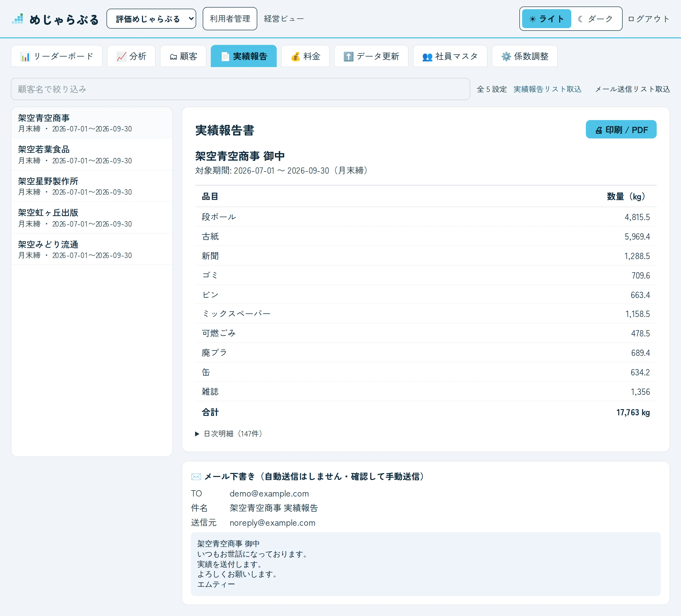Screen dimensions: 681x616
Task: Click the 全 5 設定 count label
Action: pyautogui.click(x=492, y=89)
